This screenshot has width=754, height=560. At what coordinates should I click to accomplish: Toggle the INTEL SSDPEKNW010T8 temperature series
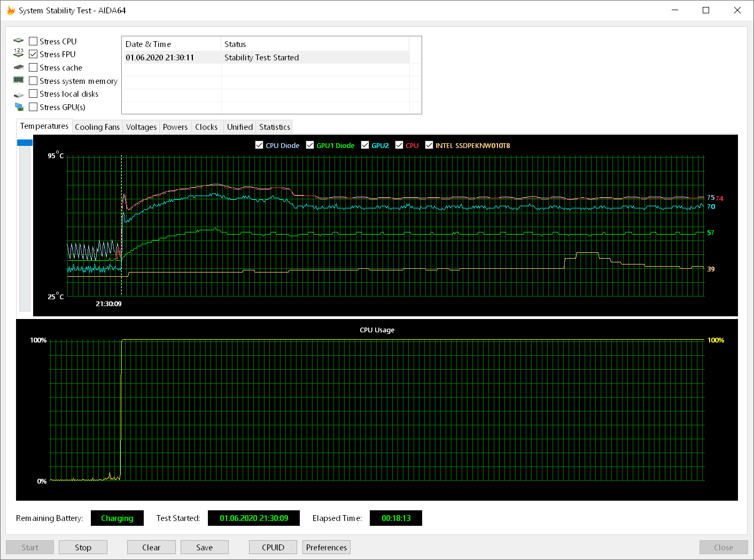tap(429, 145)
